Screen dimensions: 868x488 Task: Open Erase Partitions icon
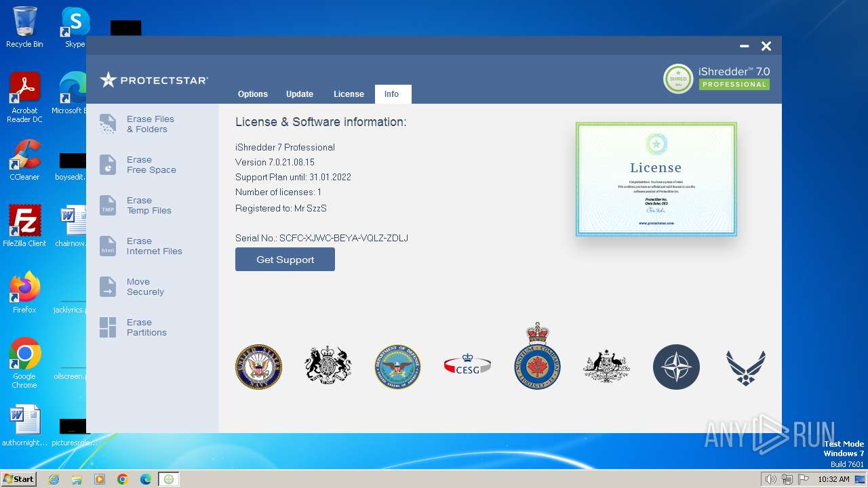[108, 327]
